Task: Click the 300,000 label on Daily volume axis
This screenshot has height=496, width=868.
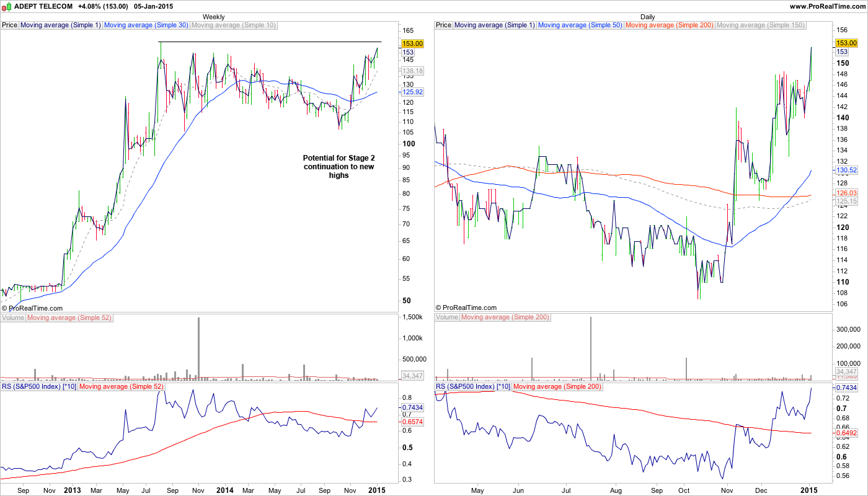Action: 848,330
